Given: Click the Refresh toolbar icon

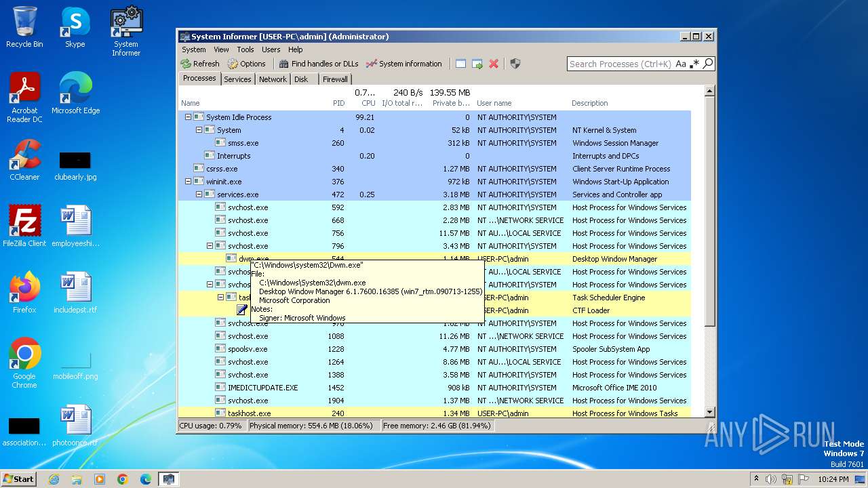Looking at the screenshot, I should coord(200,64).
